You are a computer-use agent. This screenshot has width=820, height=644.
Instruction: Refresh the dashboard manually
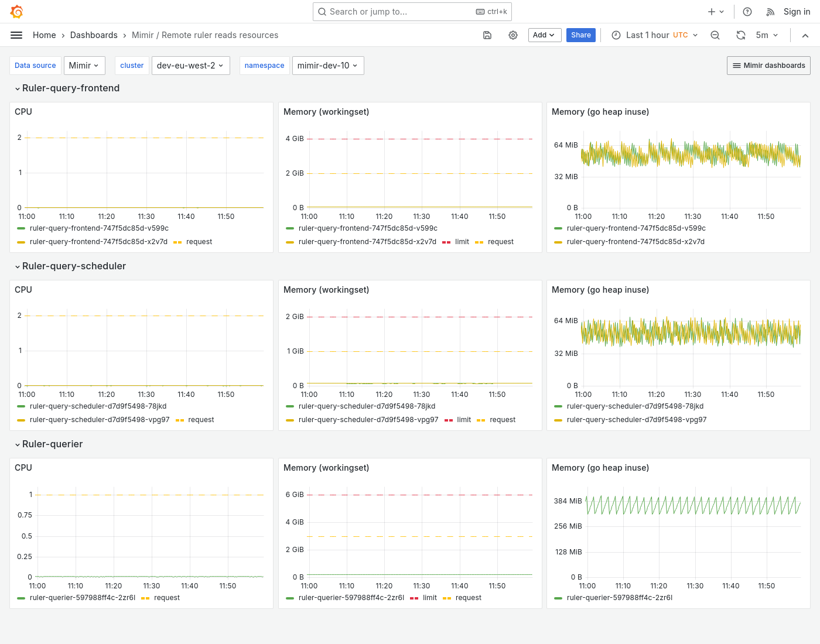pyautogui.click(x=741, y=35)
